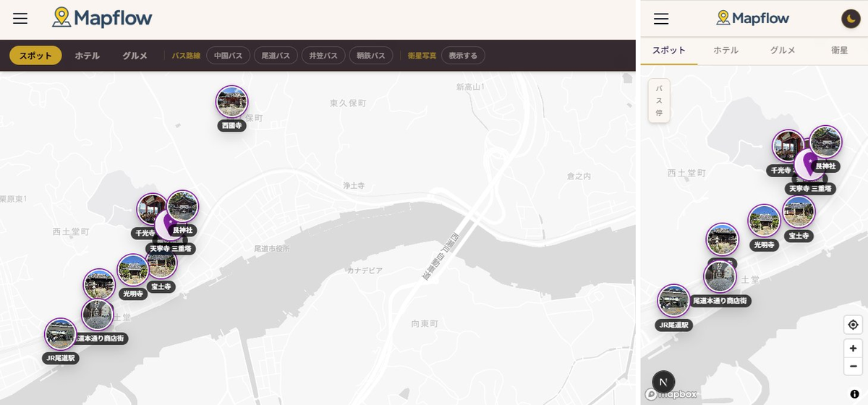This screenshot has width=868, height=405.
Task: Click the mapbox logo link
Action: (671, 394)
